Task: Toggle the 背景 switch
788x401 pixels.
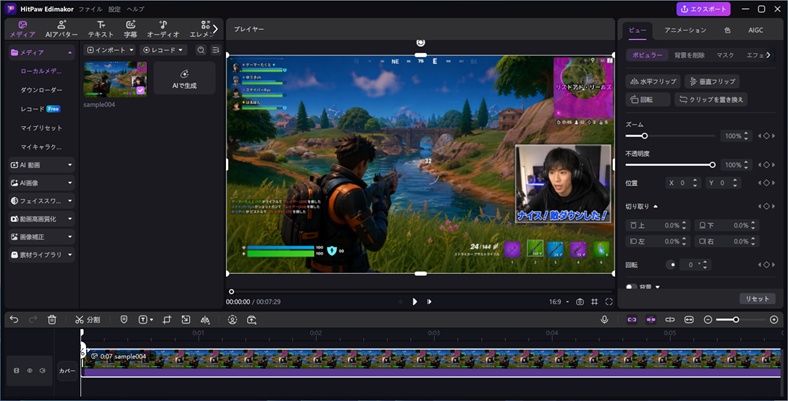Action: 631,287
